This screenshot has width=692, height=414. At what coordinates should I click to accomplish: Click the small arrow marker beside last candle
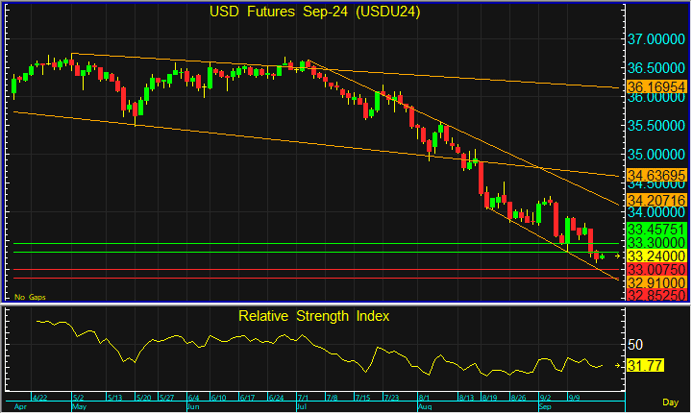click(617, 257)
